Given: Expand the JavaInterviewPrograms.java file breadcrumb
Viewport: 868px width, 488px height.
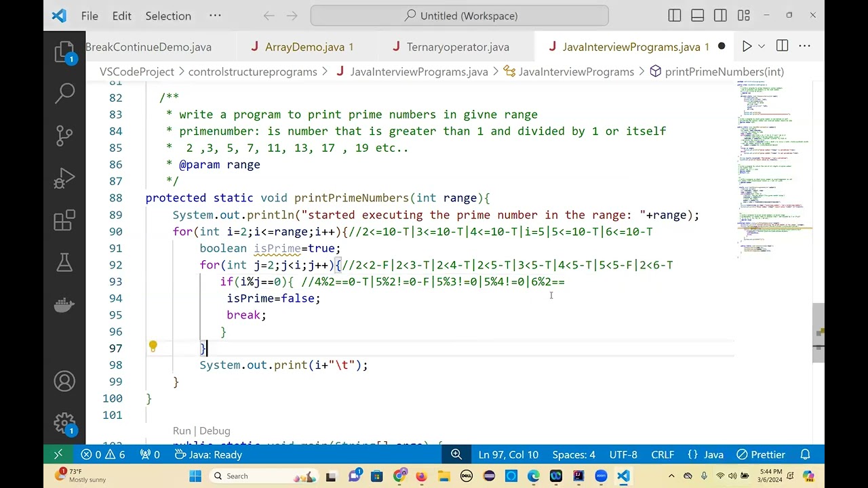Looking at the screenshot, I should coord(412,72).
